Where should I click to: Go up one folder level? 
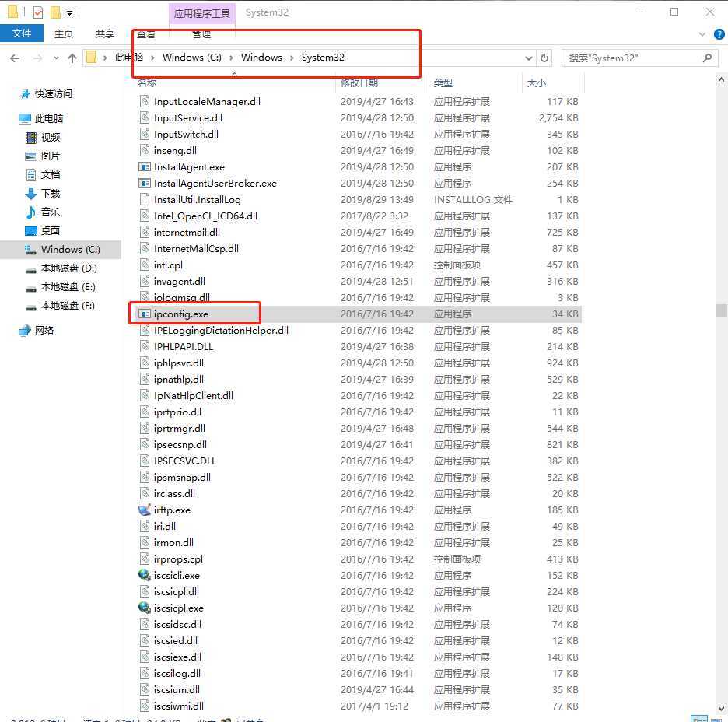click(x=72, y=58)
